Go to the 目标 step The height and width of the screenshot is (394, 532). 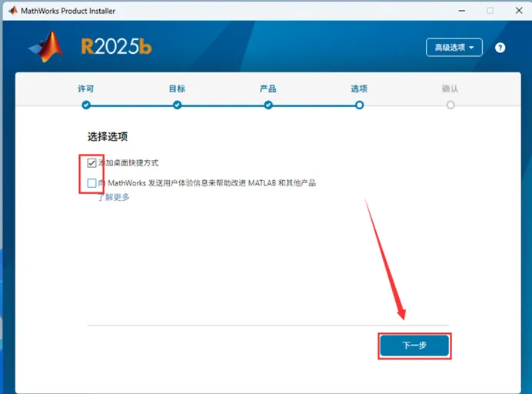(177, 88)
